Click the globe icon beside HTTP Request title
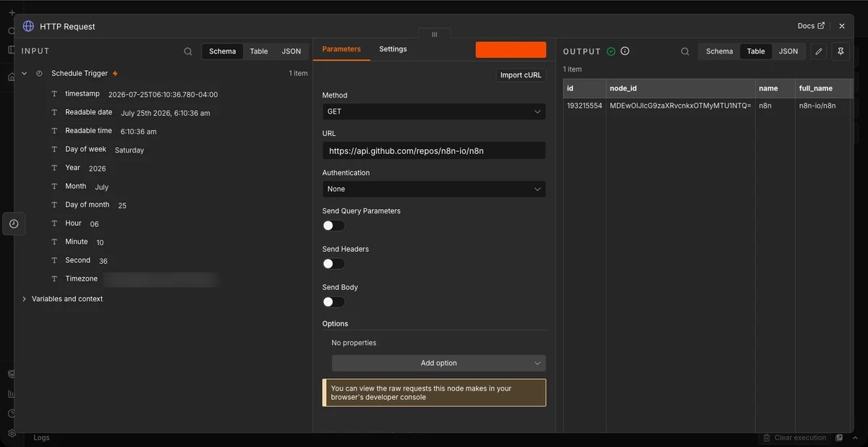The height and width of the screenshot is (447, 868). pyautogui.click(x=28, y=26)
